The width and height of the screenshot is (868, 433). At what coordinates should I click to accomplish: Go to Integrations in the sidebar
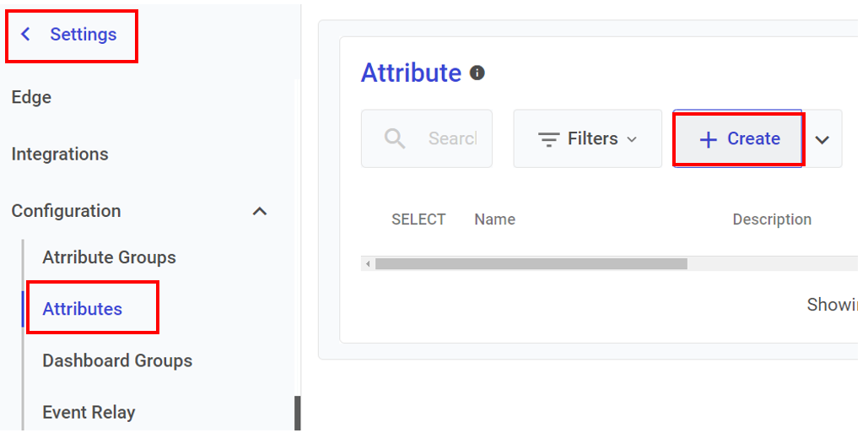[60, 154]
